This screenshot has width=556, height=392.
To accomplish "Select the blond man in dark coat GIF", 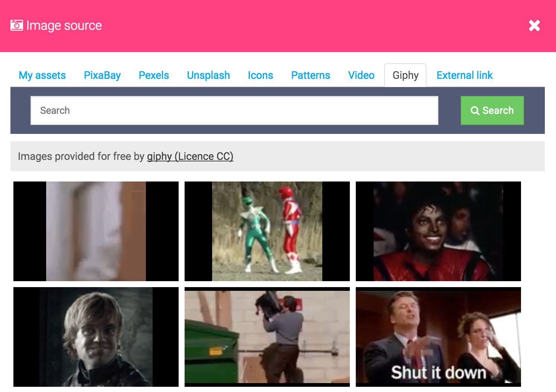I will tap(96, 337).
